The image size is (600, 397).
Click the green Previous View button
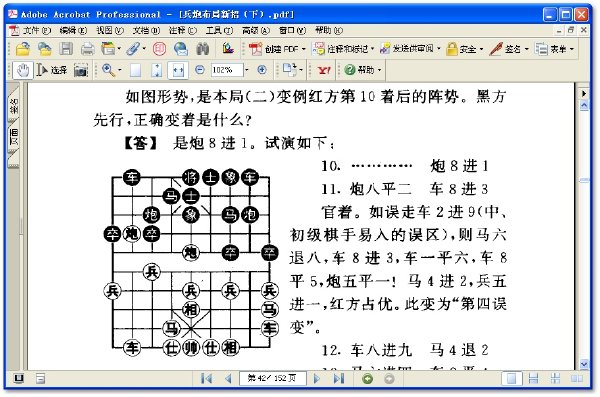pos(367,379)
